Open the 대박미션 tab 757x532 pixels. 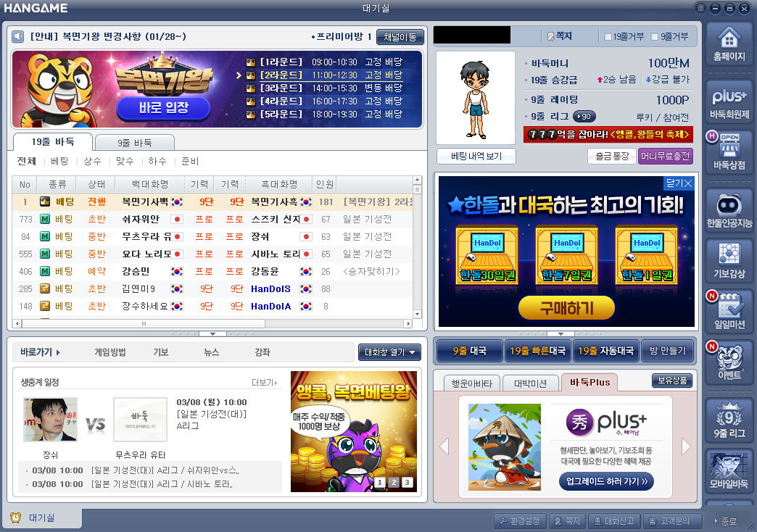click(530, 383)
